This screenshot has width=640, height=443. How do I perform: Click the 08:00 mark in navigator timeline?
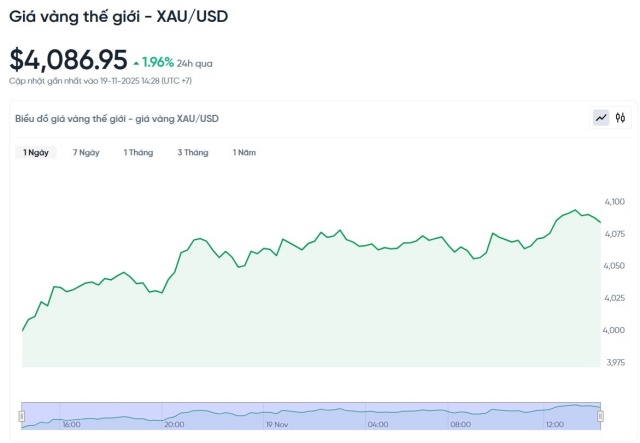point(460,424)
